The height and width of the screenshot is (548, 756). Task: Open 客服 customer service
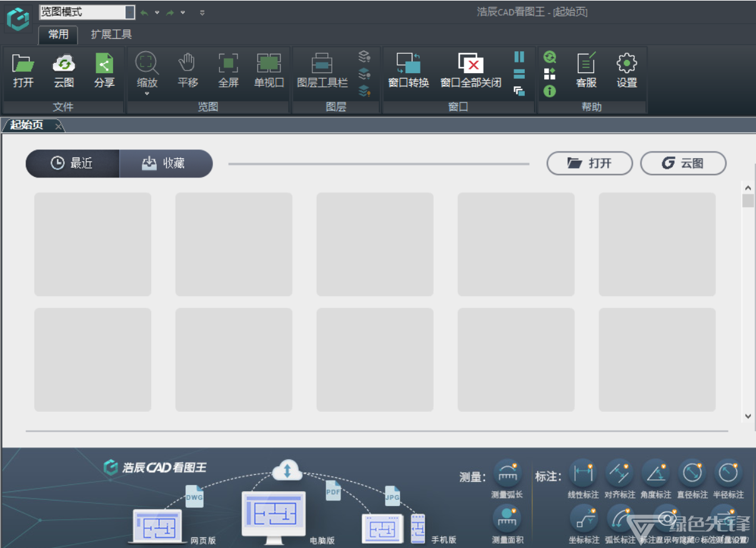click(x=586, y=70)
